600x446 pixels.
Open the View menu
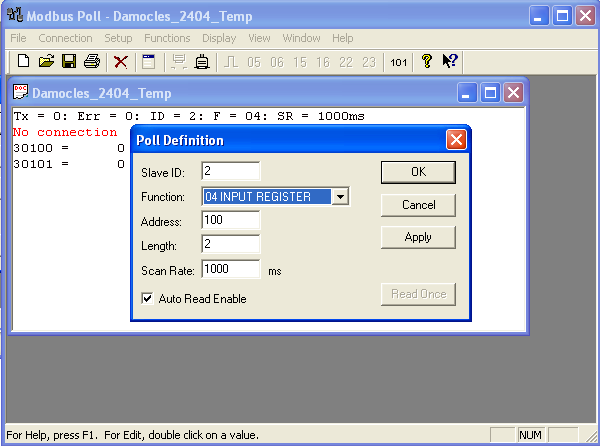click(259, 38)
